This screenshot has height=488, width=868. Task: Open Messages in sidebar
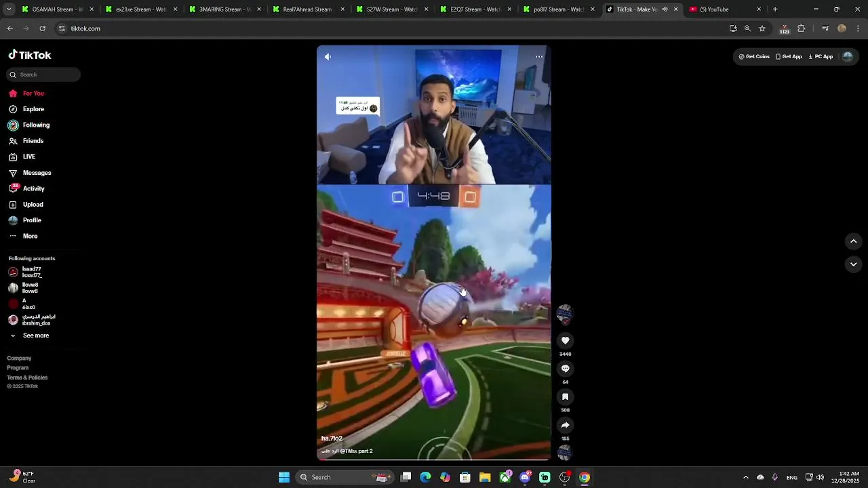pyautogui.click(x=31, y=173)
